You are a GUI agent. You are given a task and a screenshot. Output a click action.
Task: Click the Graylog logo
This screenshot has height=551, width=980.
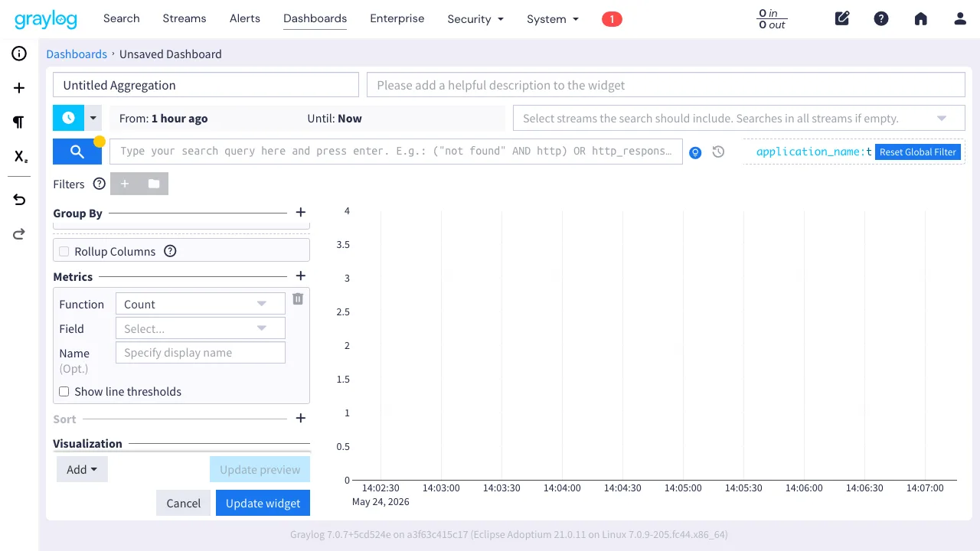click(x=46, y=19)
